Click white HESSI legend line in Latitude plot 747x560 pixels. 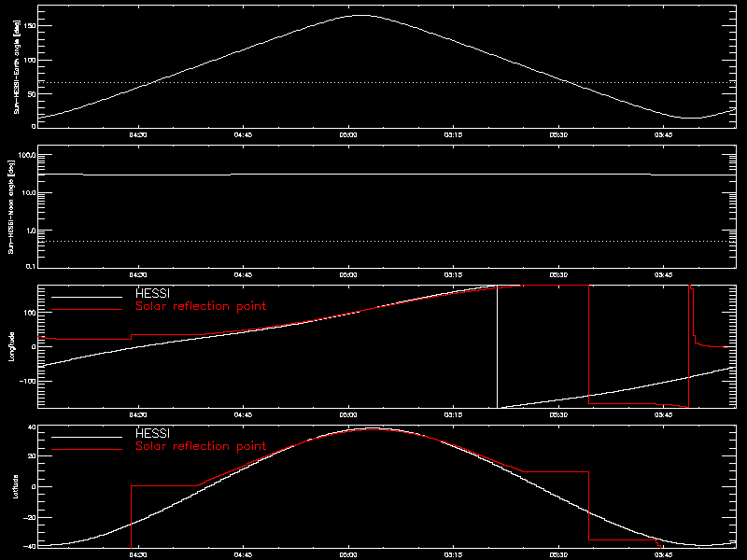87,437
